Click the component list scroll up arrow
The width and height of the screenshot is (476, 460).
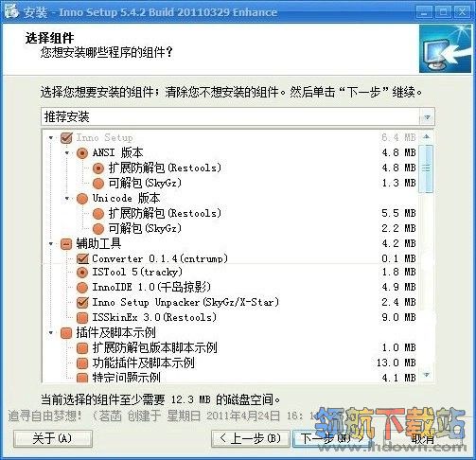pyautogui.click(x=427, y=136)
